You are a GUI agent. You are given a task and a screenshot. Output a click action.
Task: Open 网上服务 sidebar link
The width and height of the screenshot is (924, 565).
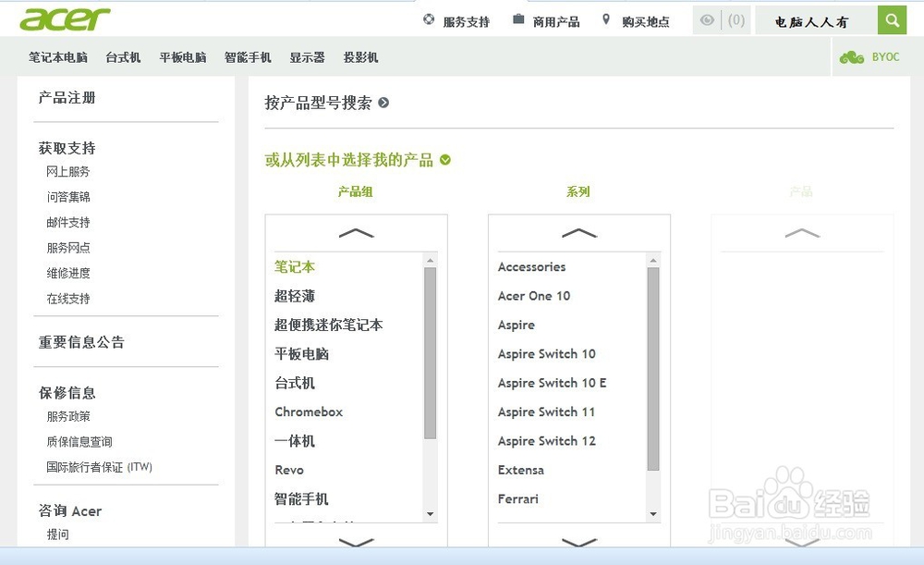[68, 172]
